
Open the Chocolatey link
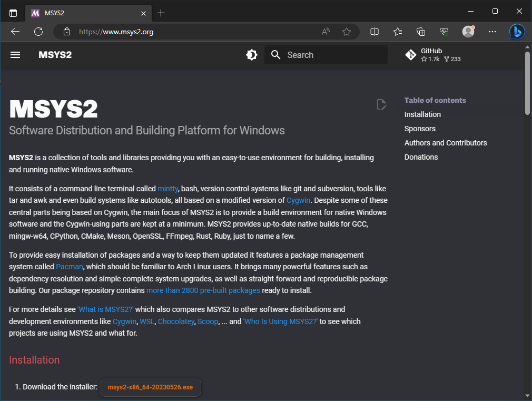point(176,321)
